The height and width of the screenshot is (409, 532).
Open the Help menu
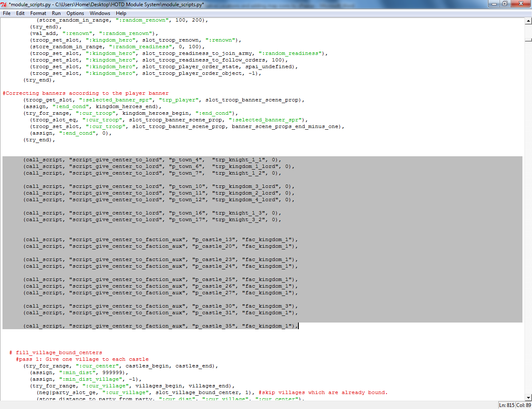click(121, 13)
